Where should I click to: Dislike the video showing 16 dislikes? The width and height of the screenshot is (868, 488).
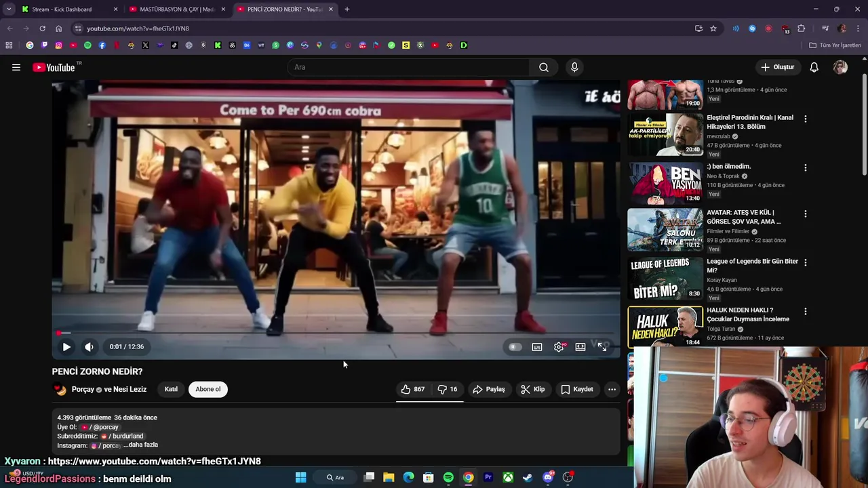click(x=448, y=389)
